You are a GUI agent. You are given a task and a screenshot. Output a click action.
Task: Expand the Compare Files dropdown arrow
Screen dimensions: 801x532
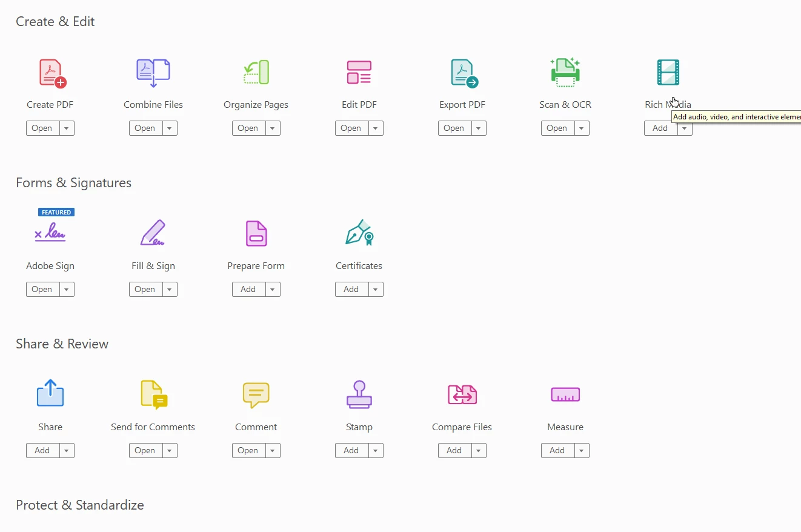479,450
